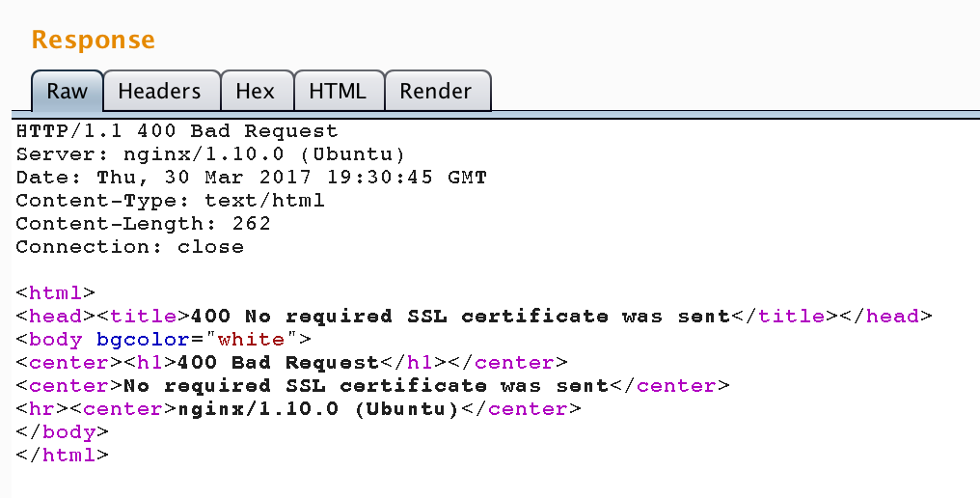Click centered No required SSL certificate line
This screenshot has width=980, height=498.
click(372, 386)
